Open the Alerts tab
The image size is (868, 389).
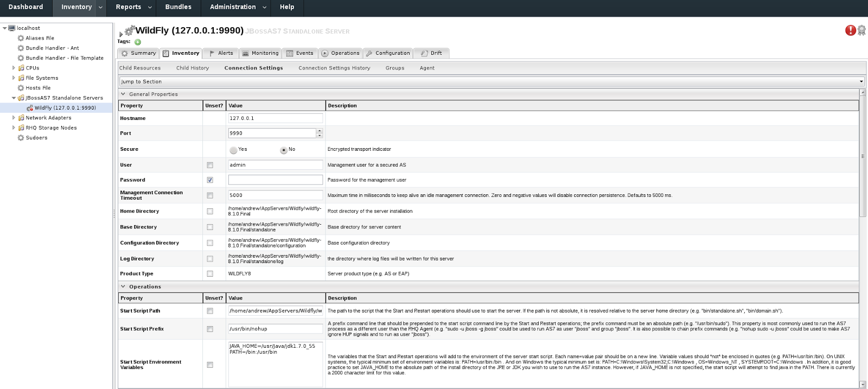point(220,53)
